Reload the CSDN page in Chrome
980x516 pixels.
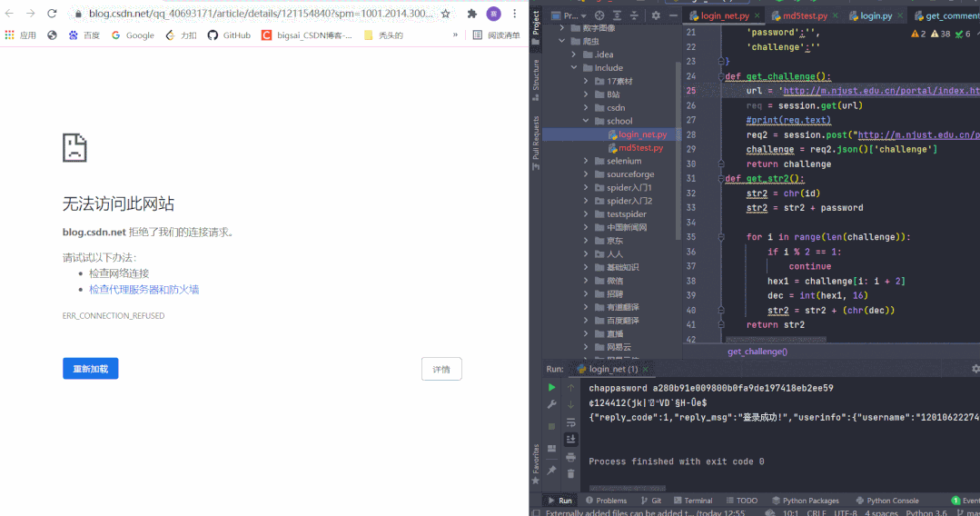(x=52, y=13)
